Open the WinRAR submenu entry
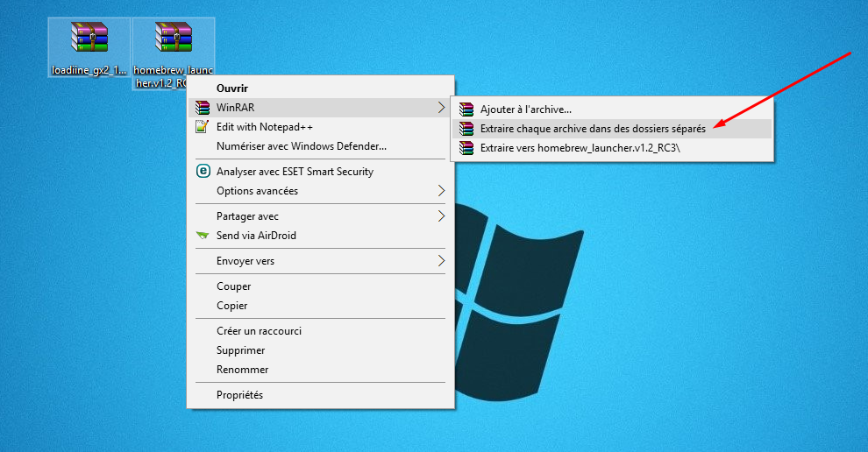Screen dimensions: 868x452 tap(320, 108)
